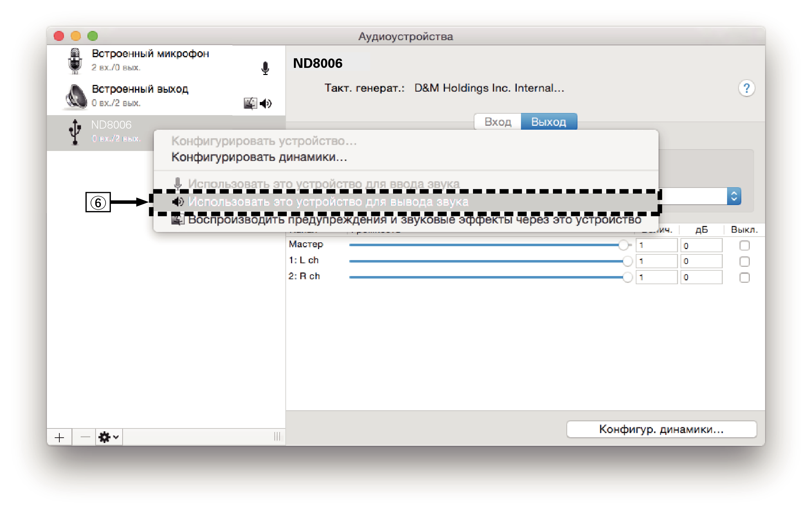Click the built-in microphone device icon

pyautogui.click(x=75, y=61)
